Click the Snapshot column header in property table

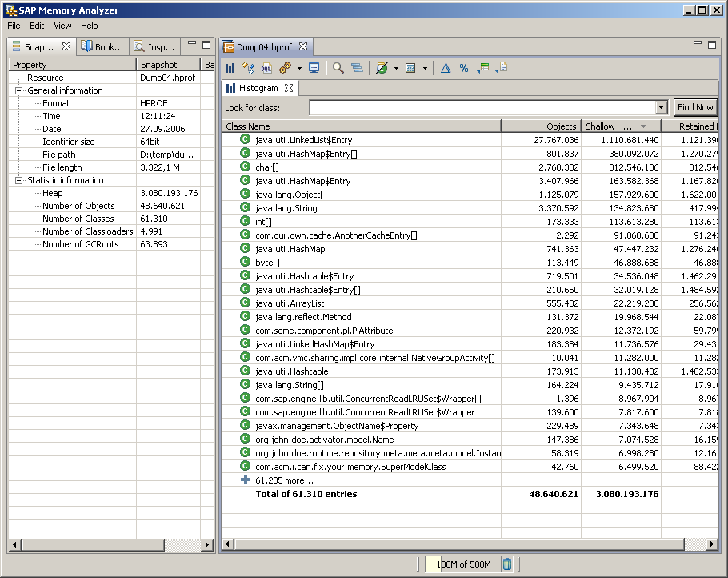coord(169,65)
